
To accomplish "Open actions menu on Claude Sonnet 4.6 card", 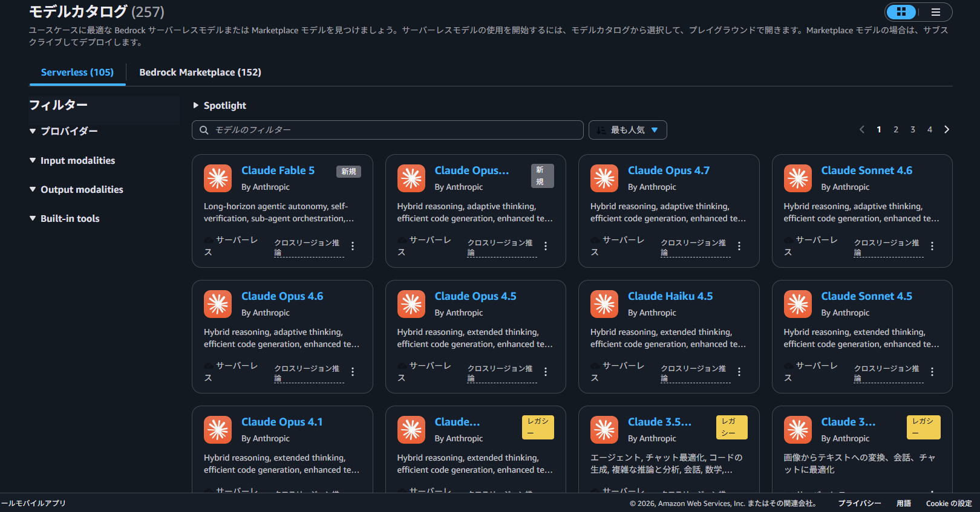I will 932,246.
